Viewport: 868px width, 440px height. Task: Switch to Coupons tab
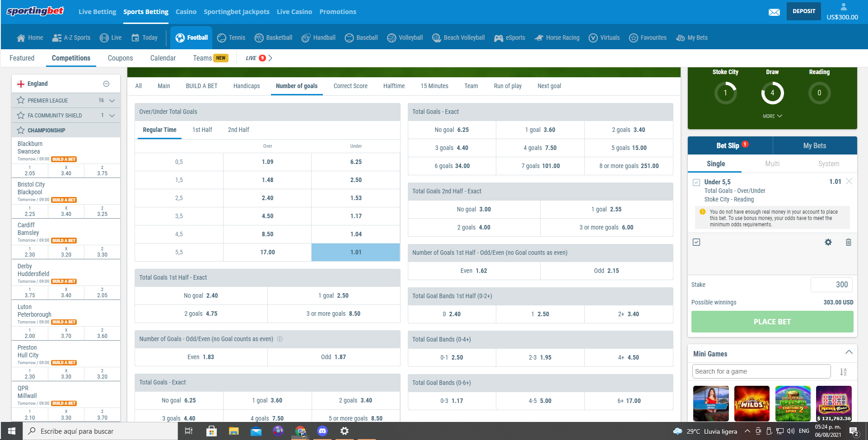pos(120,58)
